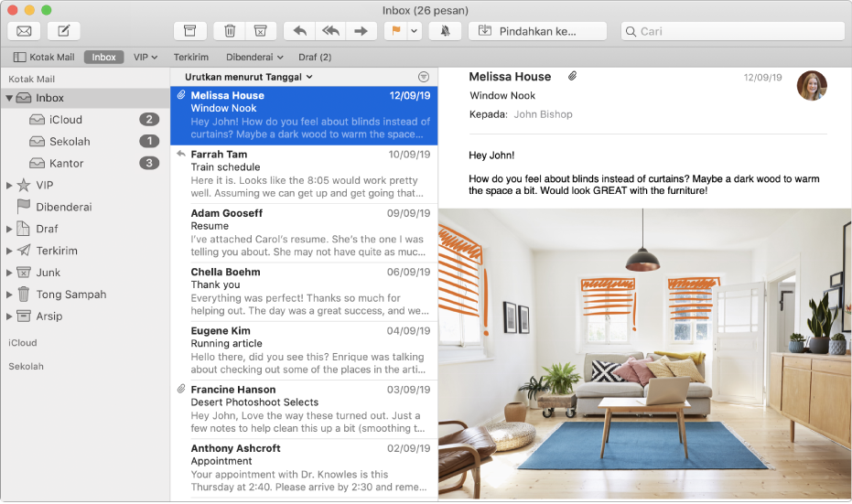Click the Terkirim paper plane icon

click(24, 251)
